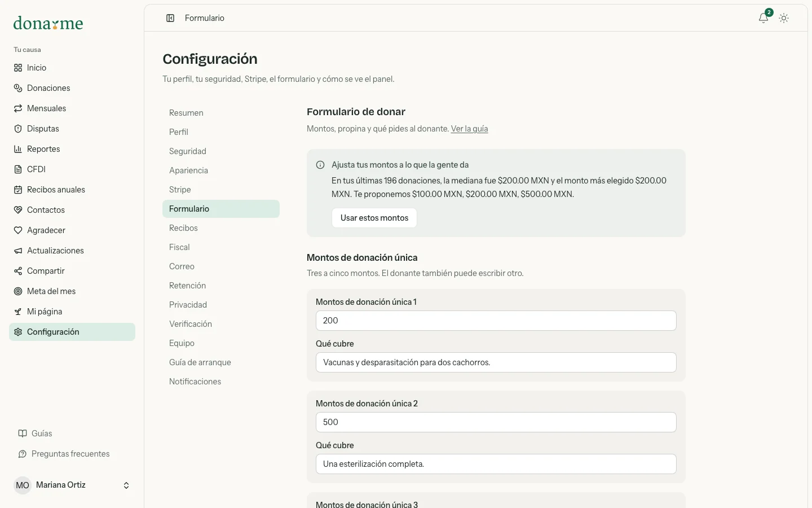Click the MO avatar for Mariana Ortiz
The image size is (812, 508).
pos(23,485)
